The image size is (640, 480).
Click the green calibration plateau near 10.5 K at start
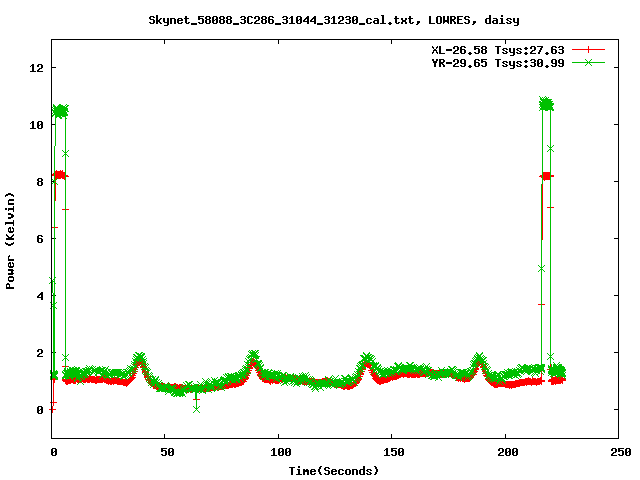pyautogui.click(x=60, y=111)
